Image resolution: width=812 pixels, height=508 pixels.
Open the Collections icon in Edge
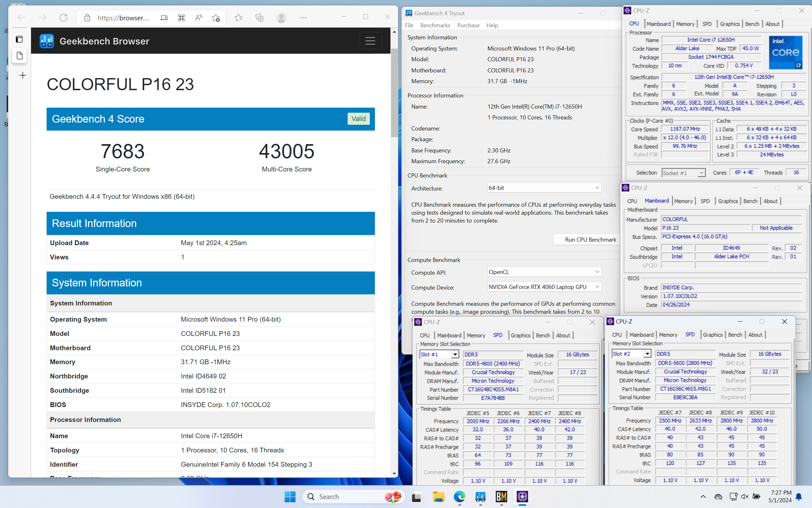click(x=259, y=18)
